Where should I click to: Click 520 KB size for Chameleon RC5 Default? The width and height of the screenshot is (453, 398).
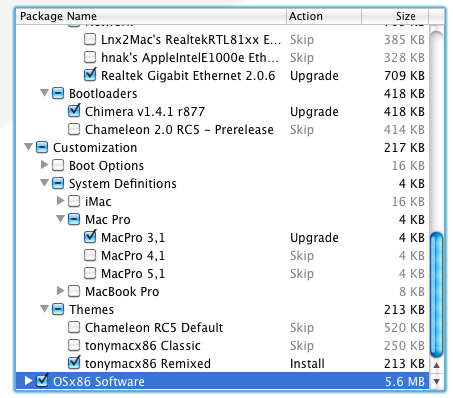point(404,328)
